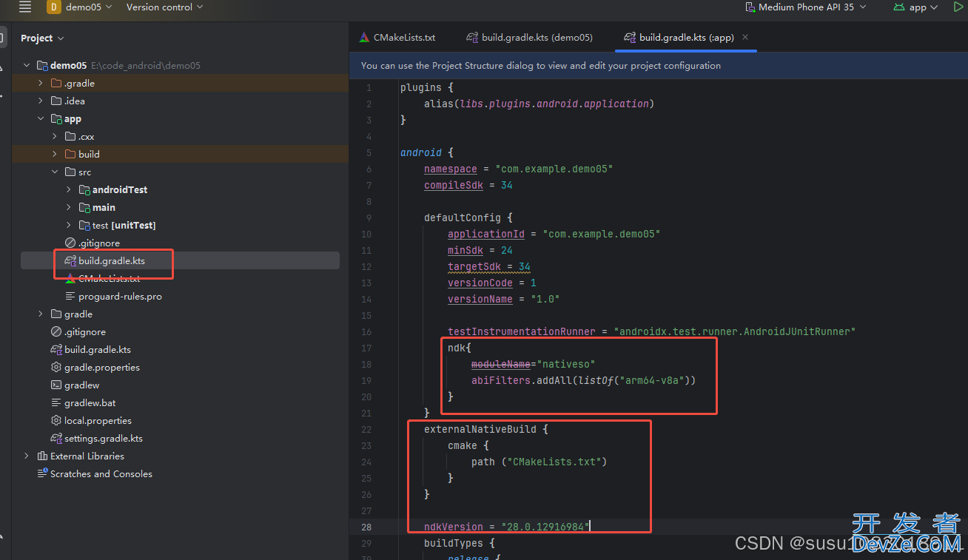
Task: Click the green Run button
Action: click(959, 7)
